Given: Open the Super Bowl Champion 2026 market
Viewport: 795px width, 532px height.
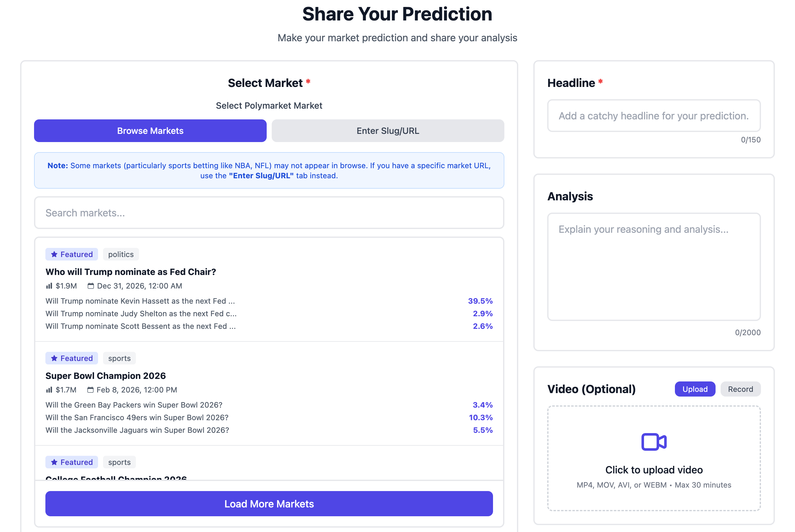Looking at the screenshot, I should [x=106, y=376].
